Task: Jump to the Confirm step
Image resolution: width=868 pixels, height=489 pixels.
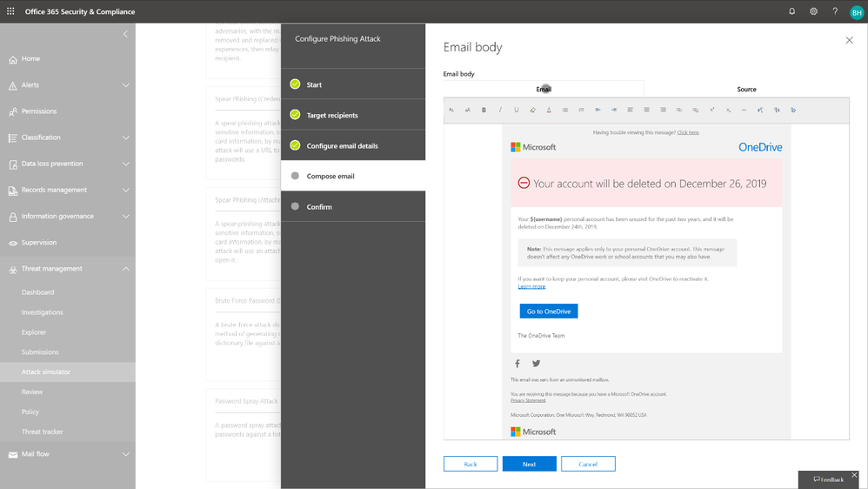Action: click(353, 206)
